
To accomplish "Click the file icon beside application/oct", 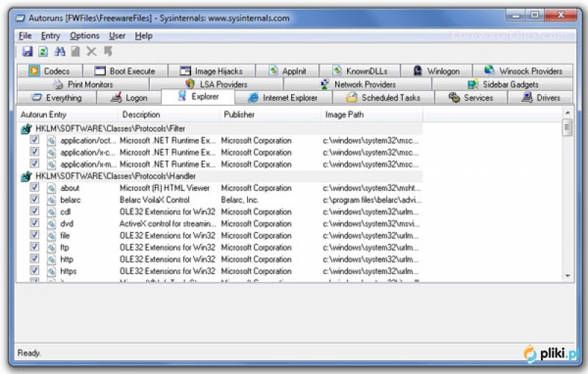I will coord(51,140).
